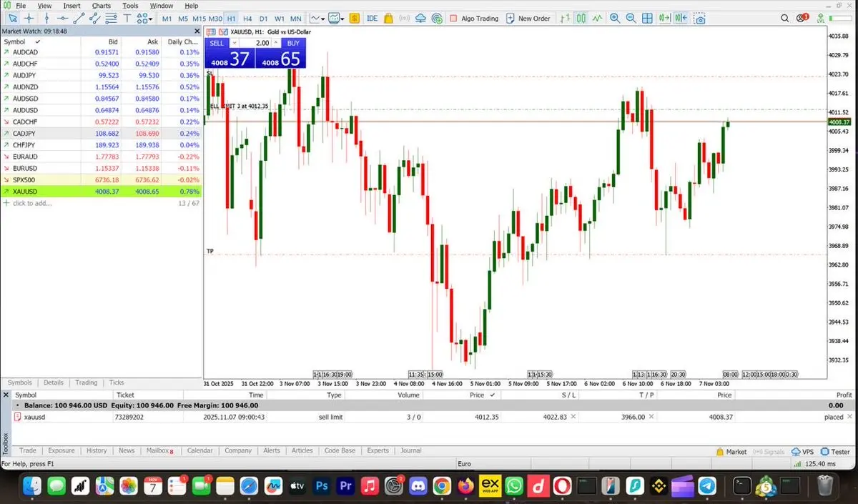The height and width of the screenshot is (504, 858).
Task: Select the text label tool
Action: click(128, 18)
